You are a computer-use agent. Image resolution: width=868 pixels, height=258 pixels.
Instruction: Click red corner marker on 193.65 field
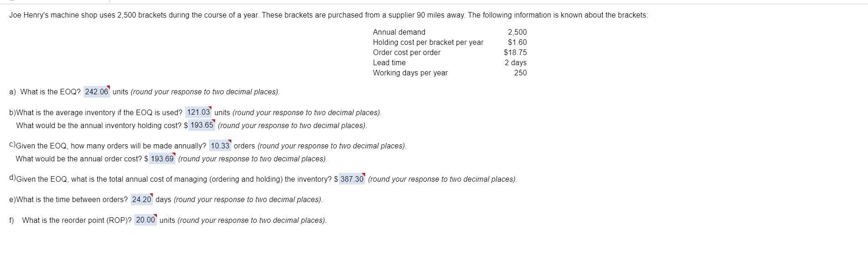214,121
